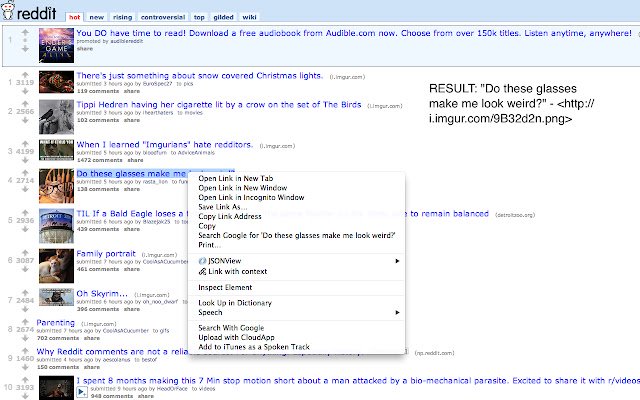Viewport: 640px width, 400px height.
Task: Switch to the gilded tab
Action: (x=223, y=17)
